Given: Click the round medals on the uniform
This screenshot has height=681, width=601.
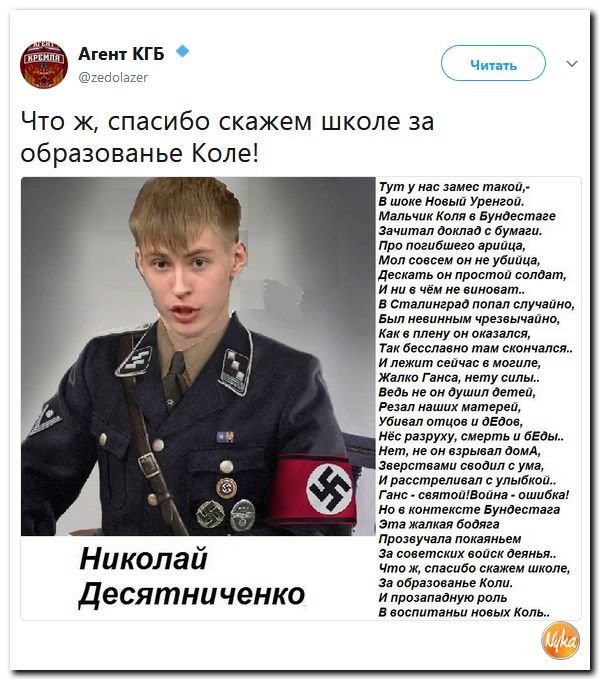Looking at the screenshot, I should coord(226,506).
